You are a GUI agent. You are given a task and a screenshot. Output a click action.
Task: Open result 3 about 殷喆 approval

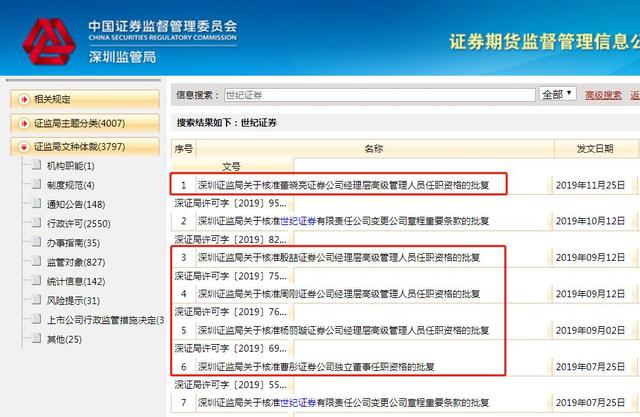pos(339,257)
